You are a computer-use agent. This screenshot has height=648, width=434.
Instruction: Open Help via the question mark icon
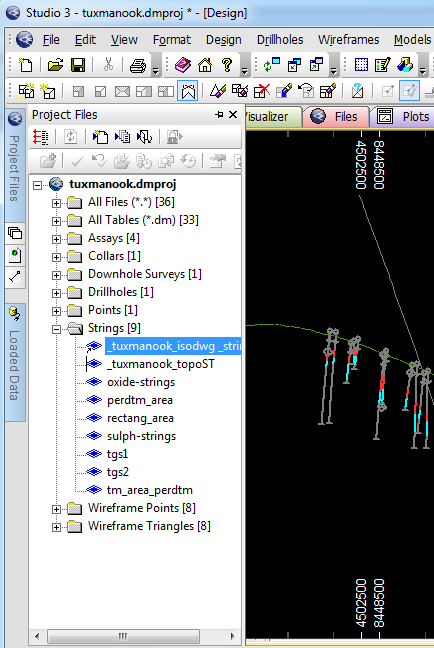pyautogui.click(x=227, y=65)
